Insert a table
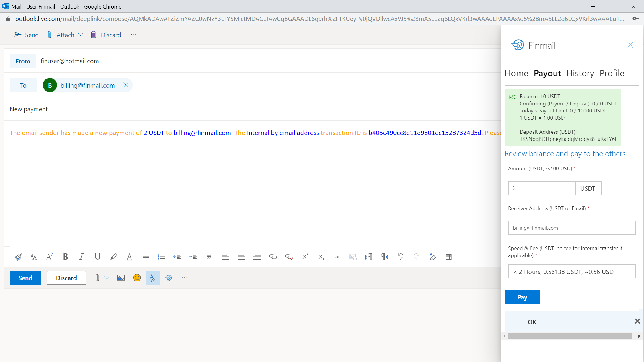 click(448, 257)
